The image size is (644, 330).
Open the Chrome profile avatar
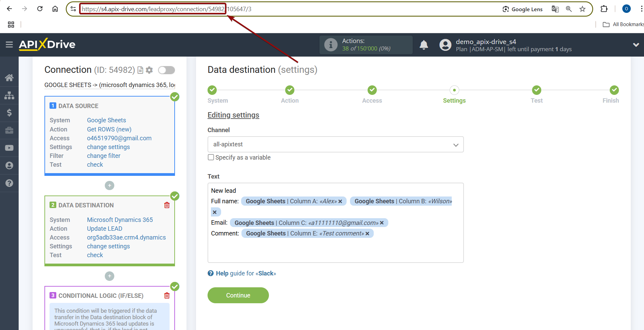click(x=626, y=9)
